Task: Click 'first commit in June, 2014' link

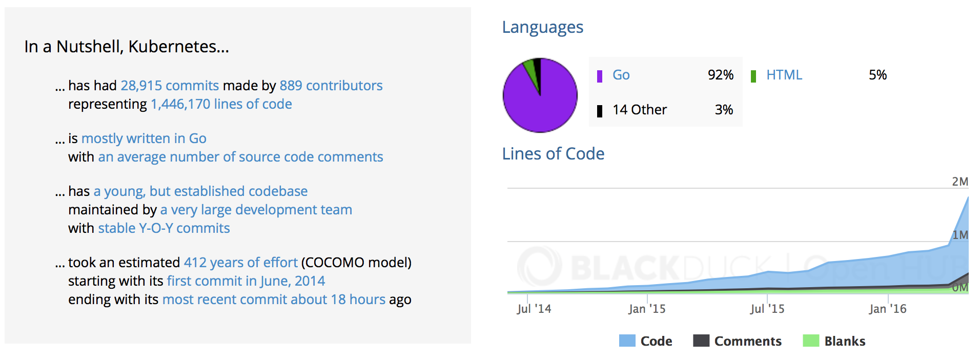Action: tap(246, 281)
